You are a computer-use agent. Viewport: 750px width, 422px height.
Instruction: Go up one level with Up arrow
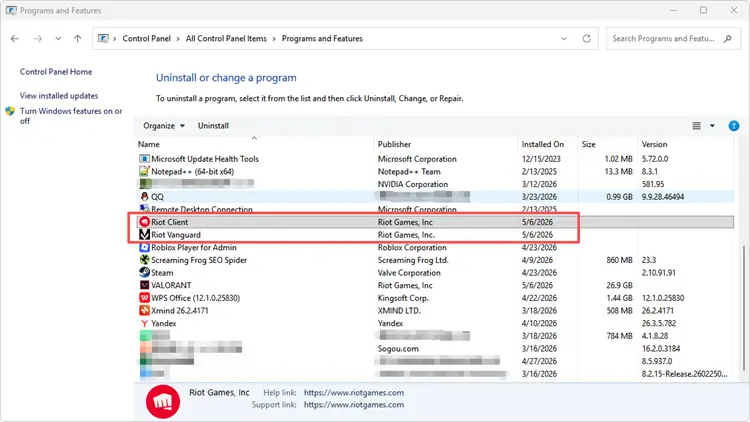pyautogui.click(x=77, y=39)
